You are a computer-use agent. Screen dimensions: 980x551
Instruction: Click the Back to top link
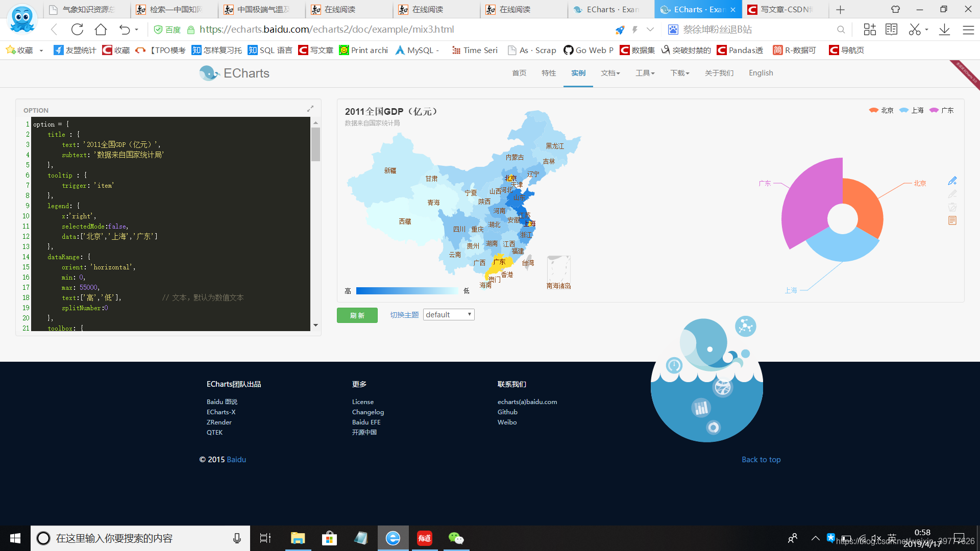761,460
